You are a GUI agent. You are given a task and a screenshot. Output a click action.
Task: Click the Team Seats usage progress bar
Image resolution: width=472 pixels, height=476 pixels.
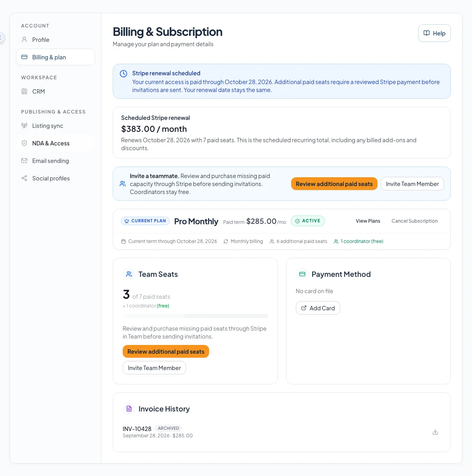[x=196, y=316]
